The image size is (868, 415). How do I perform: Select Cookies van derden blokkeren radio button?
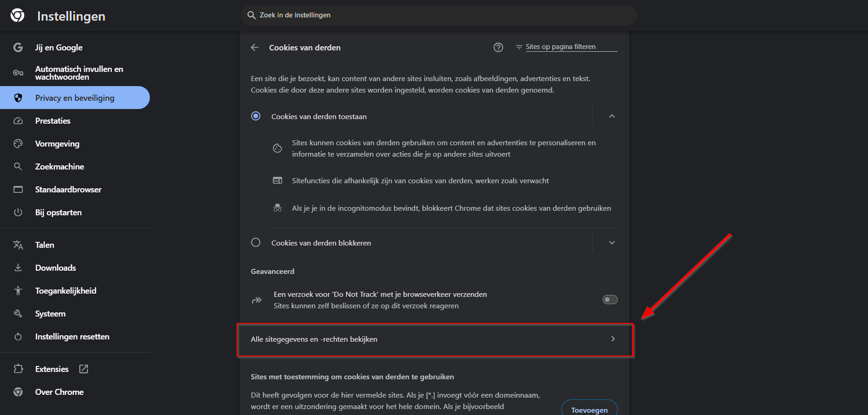tap(256, 243)
